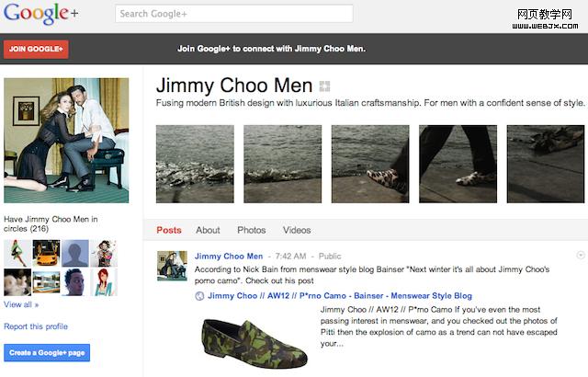588x377 pixels.
Task: Click the View all circles link
Action: coord(21,304)
